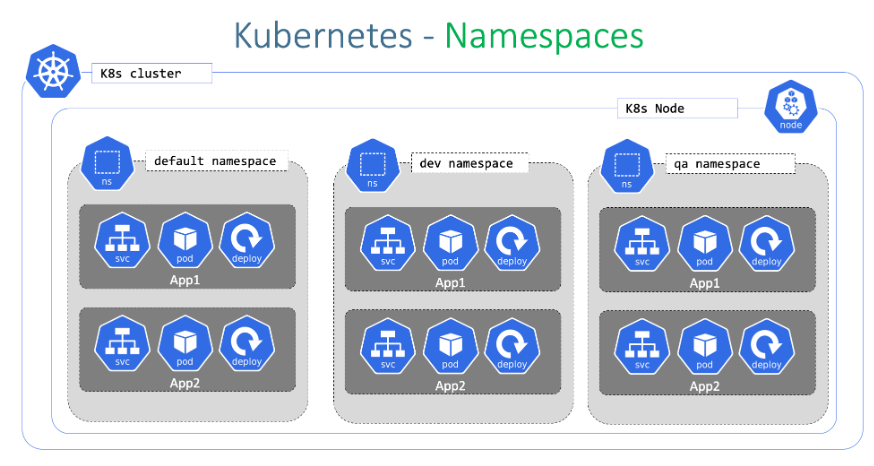Click svc icon in dev namespace App2
The width and height of the screenshot is (874, 466).
tap(388, 347)
